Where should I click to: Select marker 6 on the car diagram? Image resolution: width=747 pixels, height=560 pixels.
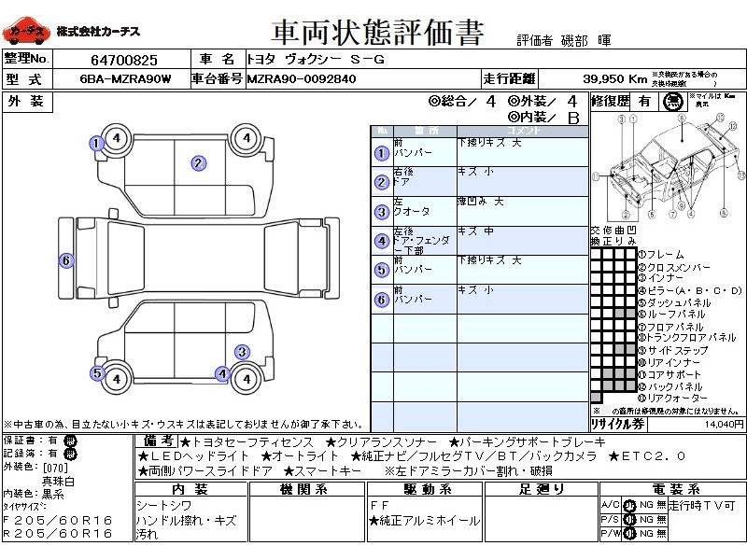pyautogui.click(x=66, y=260)
